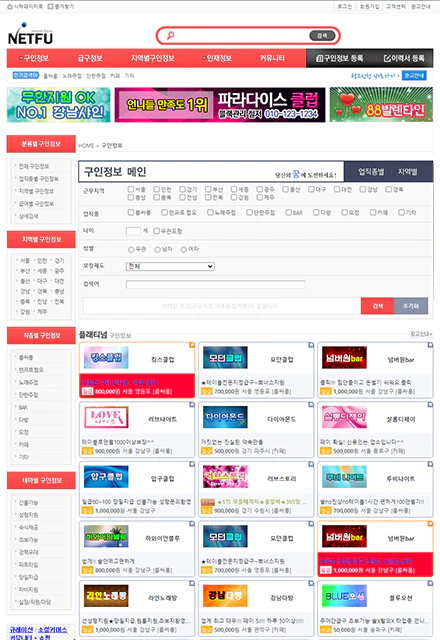Screen dimensions: 440x640
Task: Tick the BAR job type checkbox
Action: click(x=289, y=212)
